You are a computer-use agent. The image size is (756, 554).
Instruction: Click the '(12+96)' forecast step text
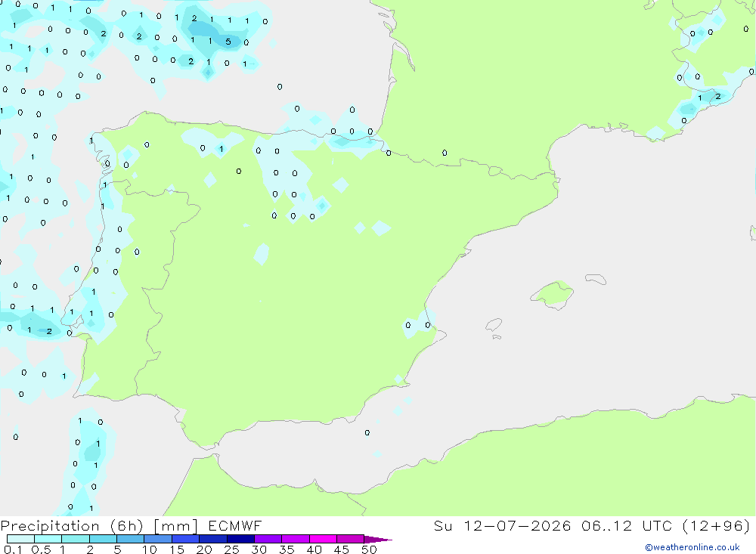(x=717, y=525)
